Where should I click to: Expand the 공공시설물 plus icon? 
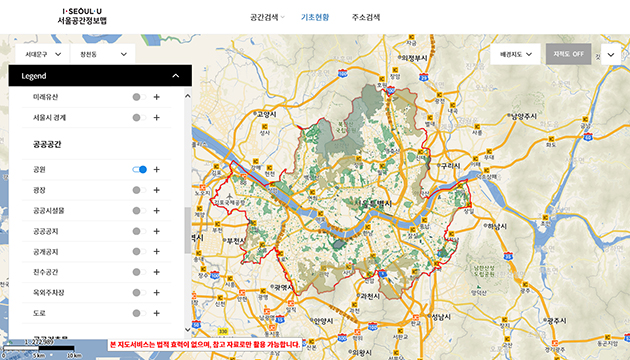(x=157, y=211)
